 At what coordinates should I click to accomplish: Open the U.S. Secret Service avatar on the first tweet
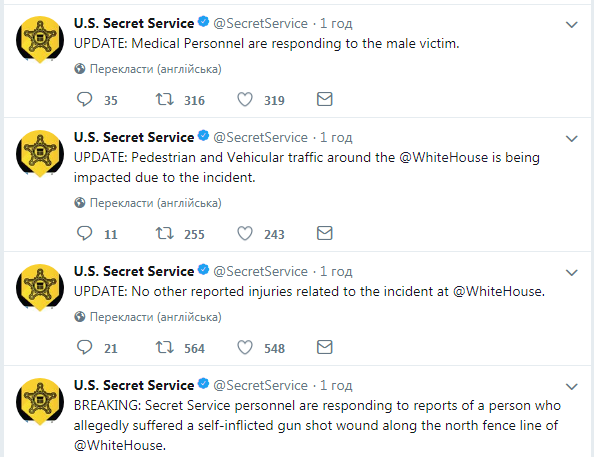[x=40, y=39]
